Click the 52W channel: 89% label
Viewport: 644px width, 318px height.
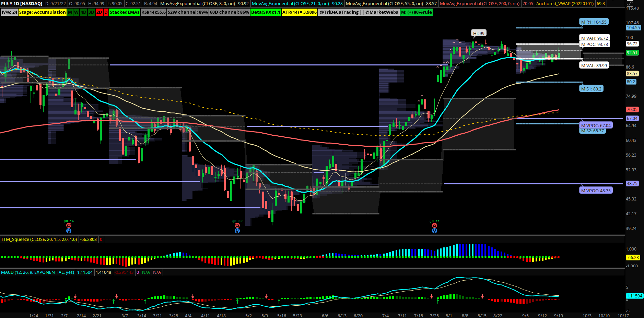(x=188, y=12)
